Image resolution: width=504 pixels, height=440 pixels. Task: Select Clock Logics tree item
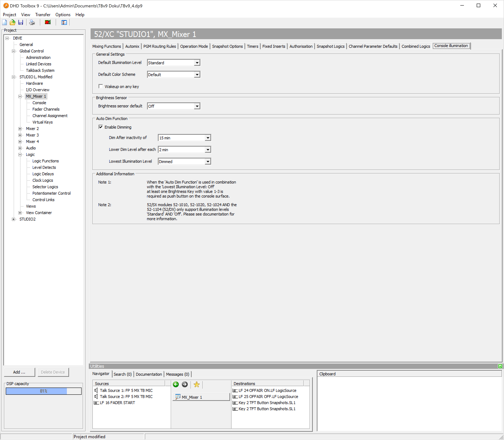click(43, 180)
